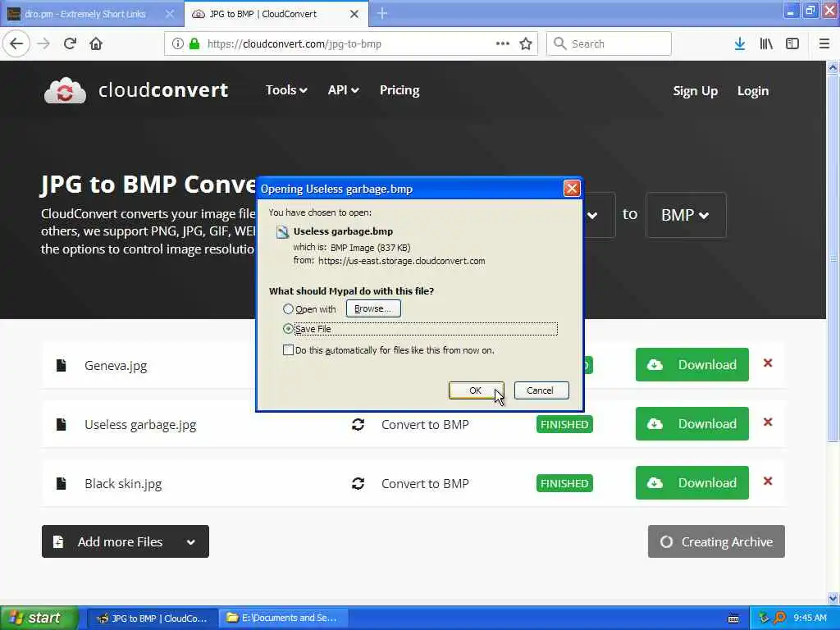
Task: Click the green padlock security icon
Action: [x=194, y=44]
